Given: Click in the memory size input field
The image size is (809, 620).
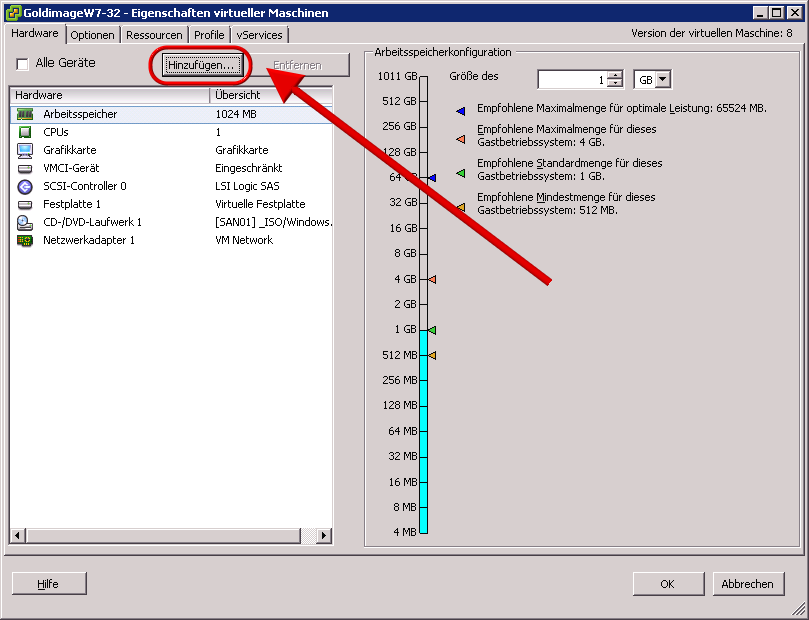Looking at the screenshot, I should (x=571, y=80).
